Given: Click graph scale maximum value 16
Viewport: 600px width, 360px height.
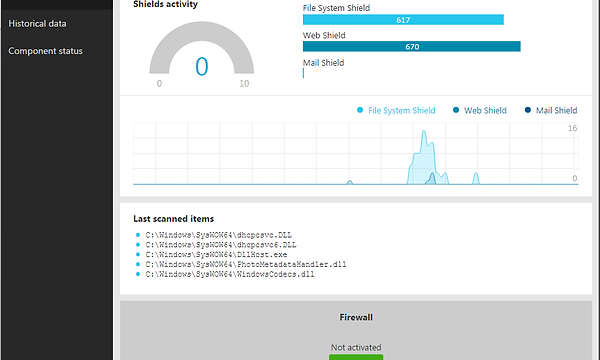Looking at the screenshot, I should (x=572, y=128).
